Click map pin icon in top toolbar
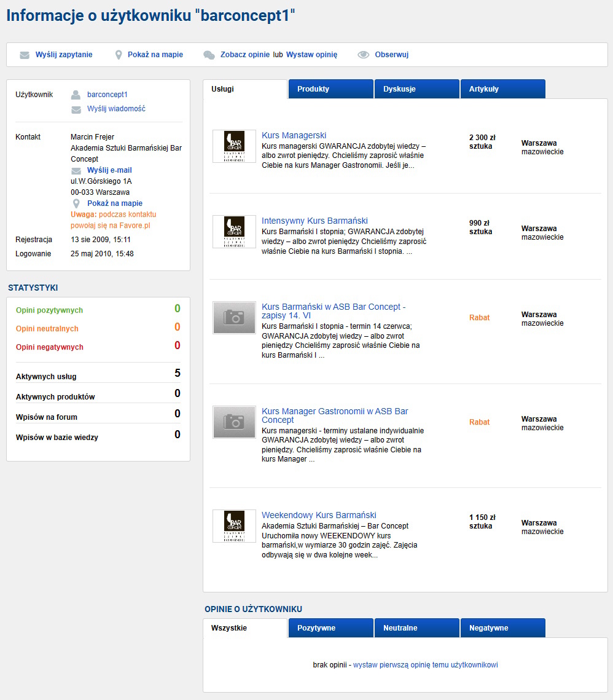Viewport: 613px width, 700px height. tap(119, 55)
